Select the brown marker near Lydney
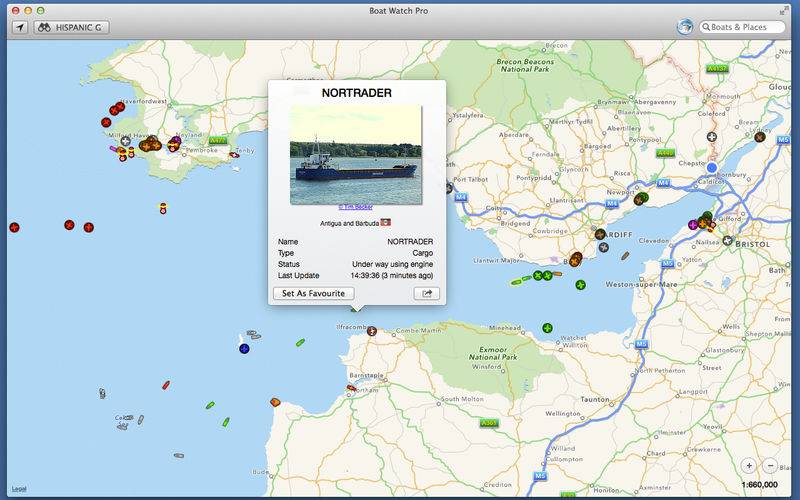 click(x=760, y=137)
